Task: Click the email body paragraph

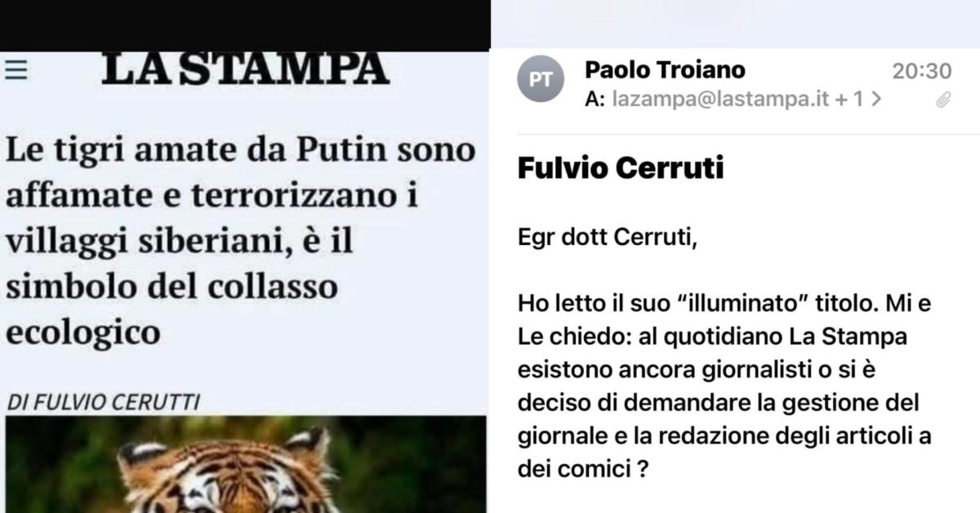Action: pos(725,386)
